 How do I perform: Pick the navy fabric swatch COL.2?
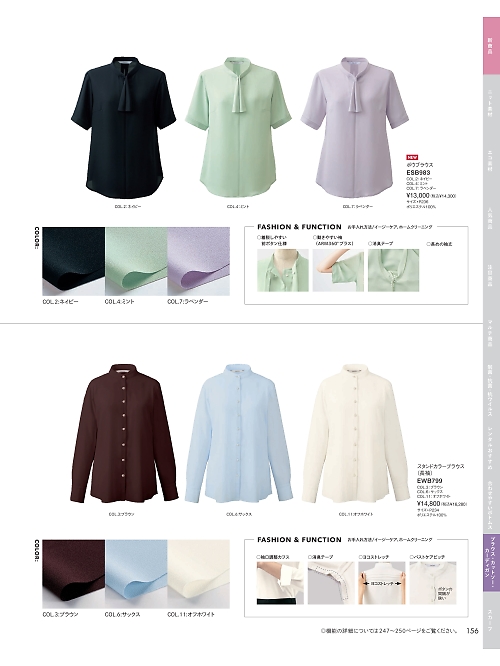click(73, 261)
